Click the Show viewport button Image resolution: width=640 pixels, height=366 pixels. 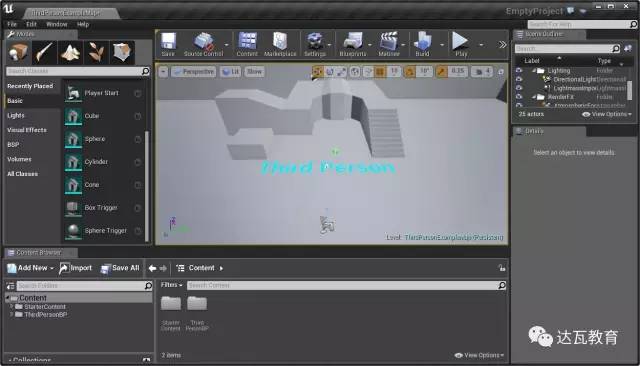(254, 72)
